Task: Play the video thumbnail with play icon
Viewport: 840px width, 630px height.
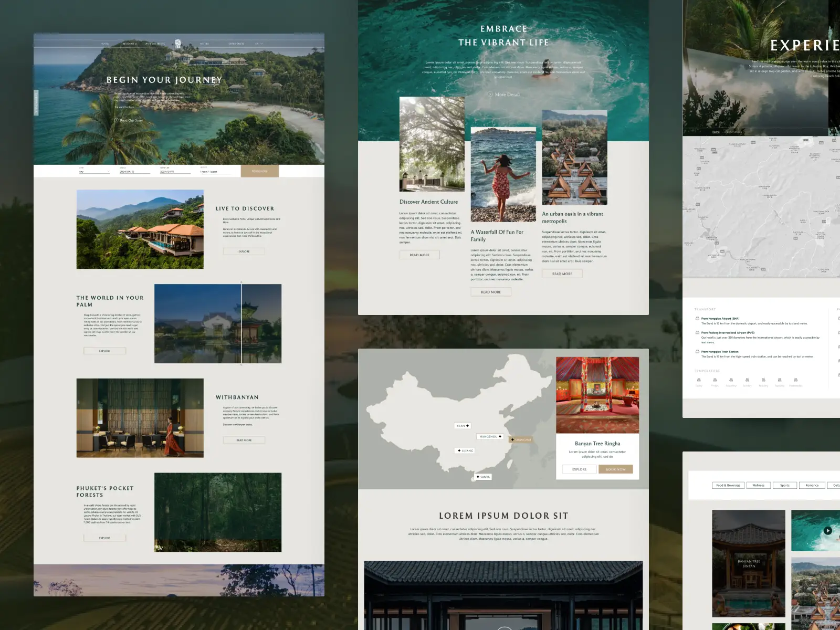Action: 827,530
